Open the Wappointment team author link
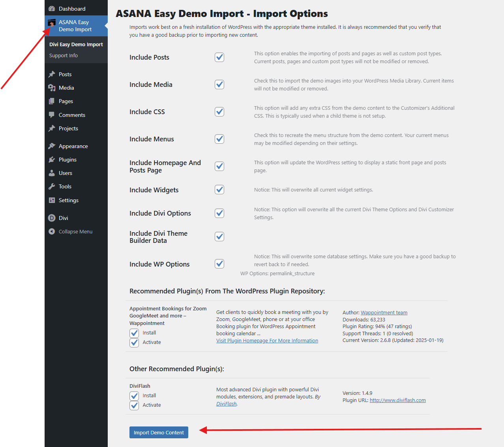Image resolution: width=504 pixels, height=447 pixels. pos(384,313)
